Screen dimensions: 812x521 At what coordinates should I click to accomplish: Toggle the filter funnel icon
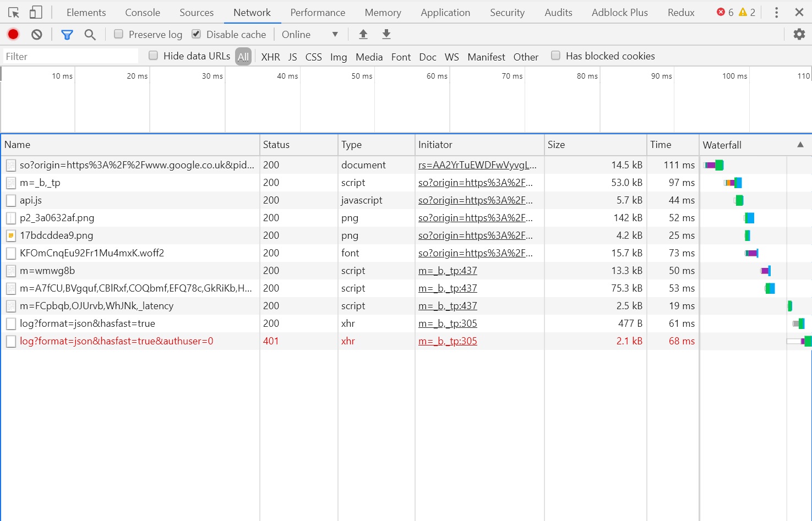point(67,35)
